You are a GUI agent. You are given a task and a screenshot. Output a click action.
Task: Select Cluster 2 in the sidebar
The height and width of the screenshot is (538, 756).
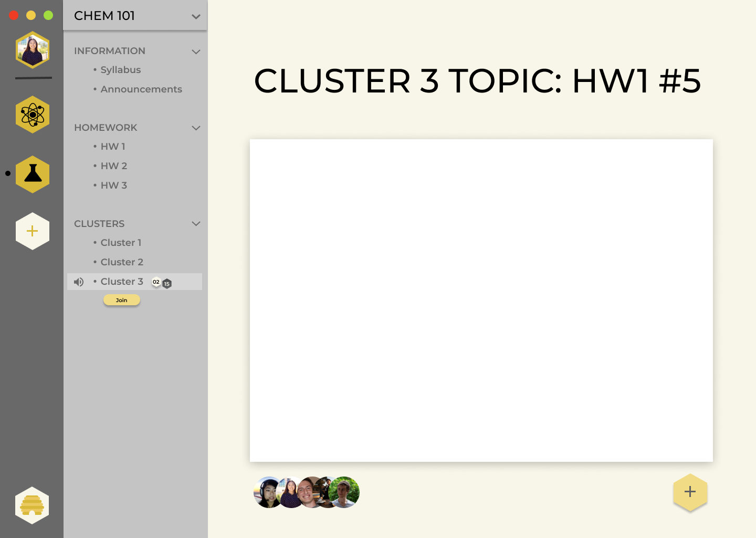pos(122,262)
